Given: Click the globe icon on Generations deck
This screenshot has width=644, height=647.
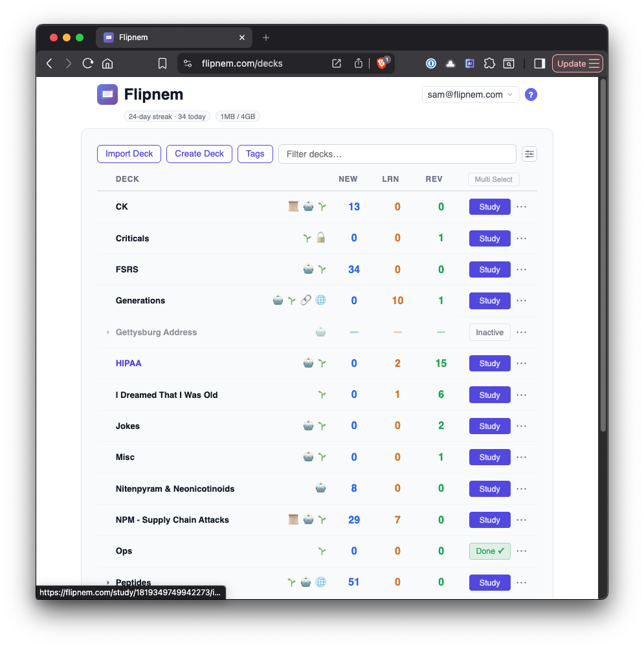Looking at the screenshot, I should pyautogui.click(x=320, y=300).
